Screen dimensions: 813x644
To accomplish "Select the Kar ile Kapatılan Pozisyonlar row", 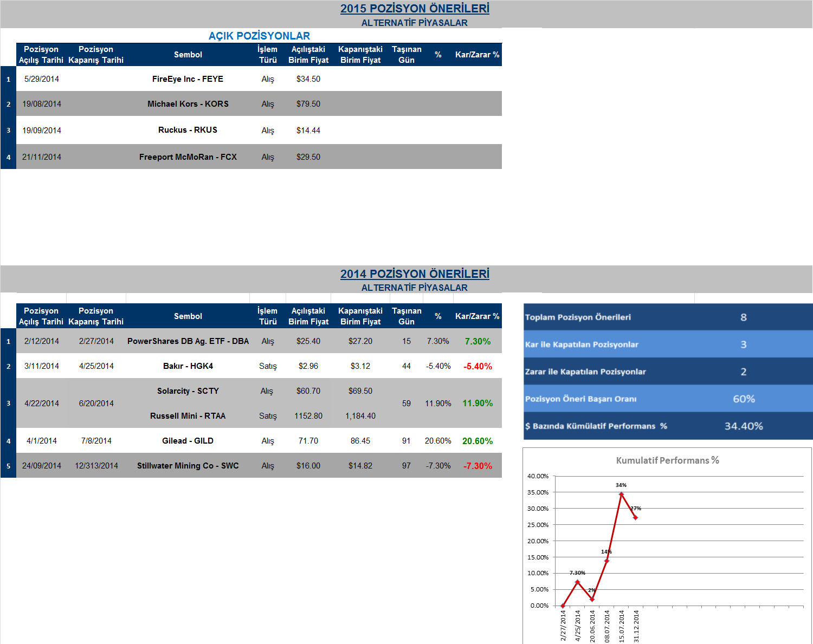I will tap(668, 344).
